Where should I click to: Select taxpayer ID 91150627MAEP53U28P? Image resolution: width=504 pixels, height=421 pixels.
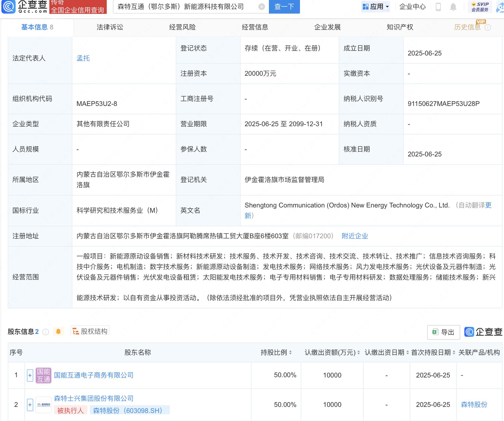(444, 104)
